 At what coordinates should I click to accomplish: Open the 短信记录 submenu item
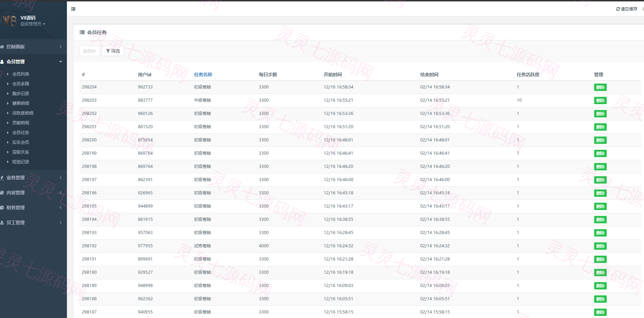[21, 162]
